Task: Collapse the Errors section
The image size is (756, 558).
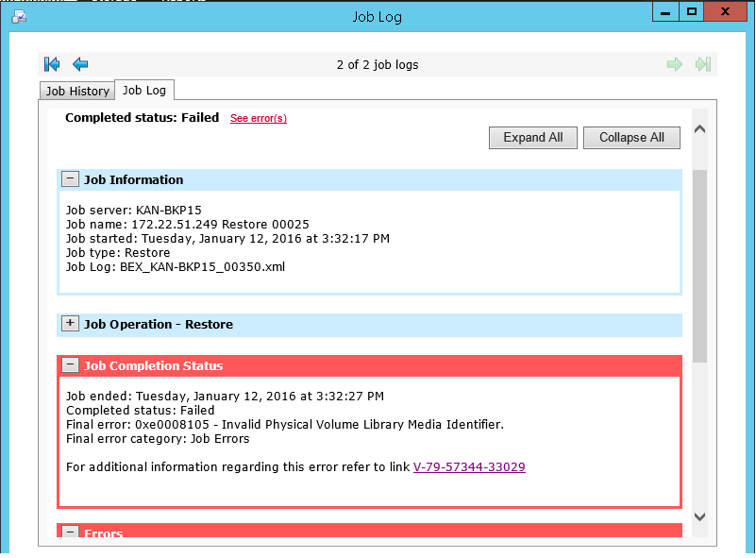Action: click(x=70, y=533)
